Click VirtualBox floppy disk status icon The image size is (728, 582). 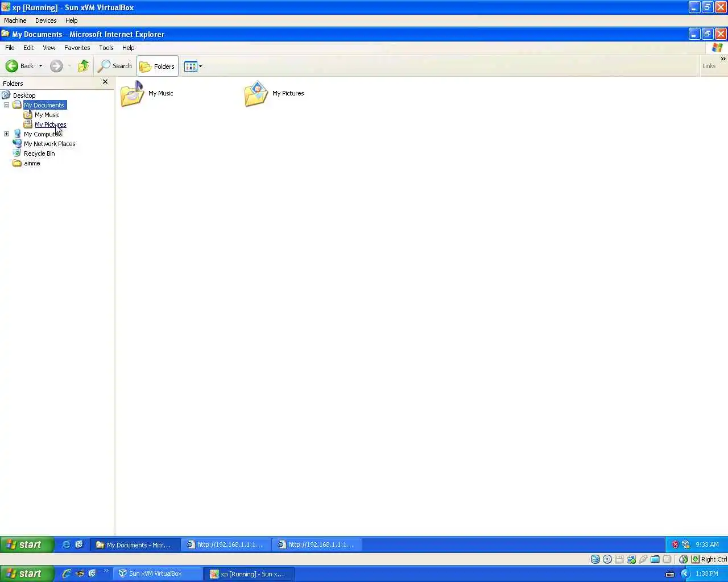coord(619,559)
